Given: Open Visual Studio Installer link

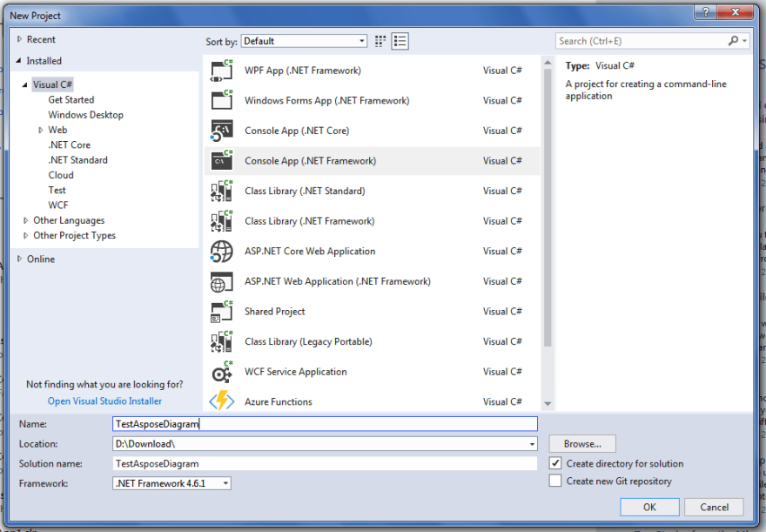Looking at the screenshot, I should click(104, 401).
